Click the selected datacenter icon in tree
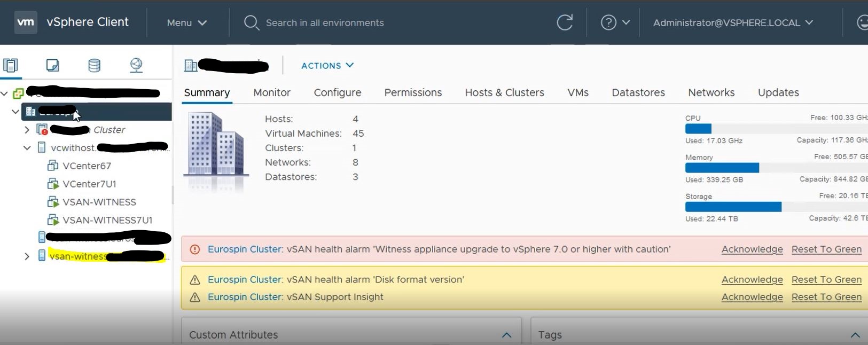868x345 pixels. tap(30, 112)
